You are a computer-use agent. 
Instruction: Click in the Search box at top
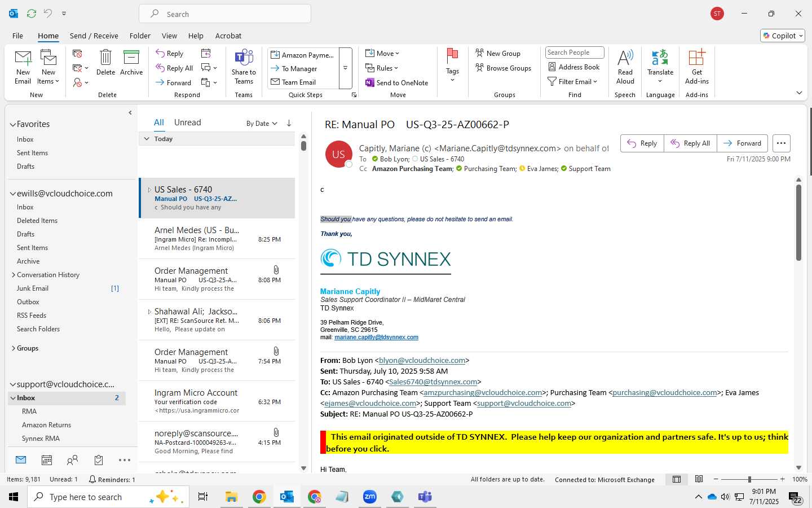225,14
